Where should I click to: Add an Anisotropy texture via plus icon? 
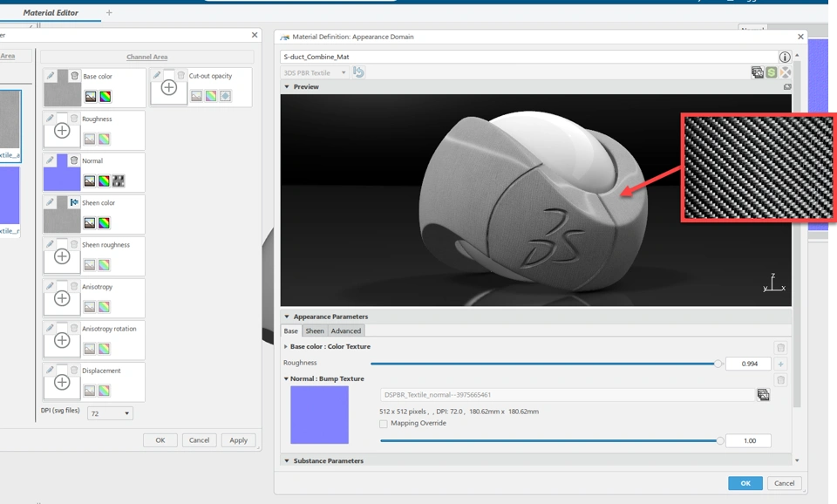click(62, 298)
